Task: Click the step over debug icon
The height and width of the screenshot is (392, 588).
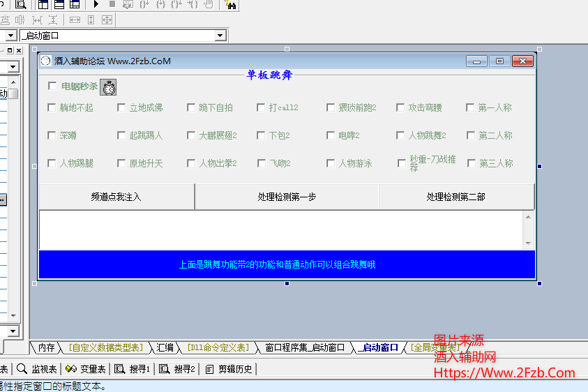Action: 144,4
